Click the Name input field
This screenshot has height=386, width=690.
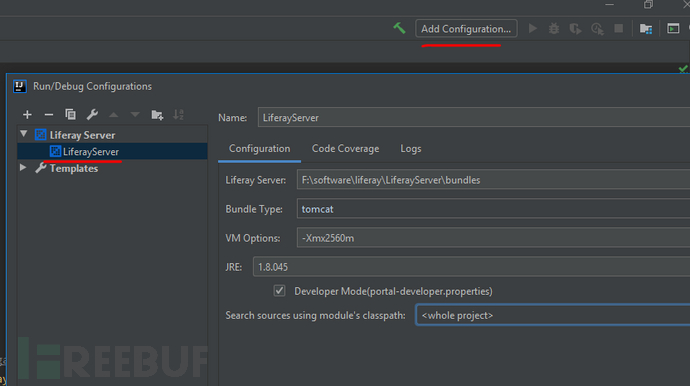point(474,118)
